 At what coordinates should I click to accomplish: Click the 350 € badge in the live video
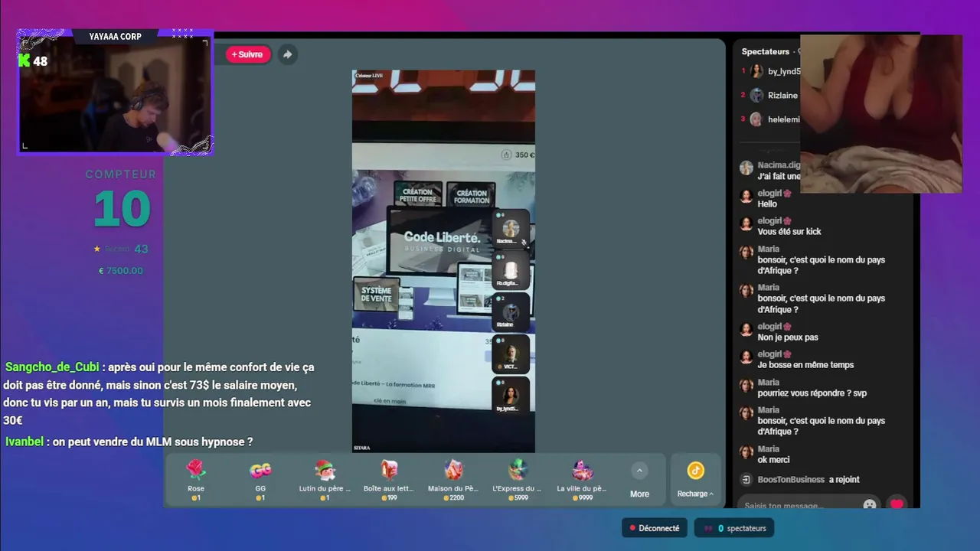(x=518, y=155)
